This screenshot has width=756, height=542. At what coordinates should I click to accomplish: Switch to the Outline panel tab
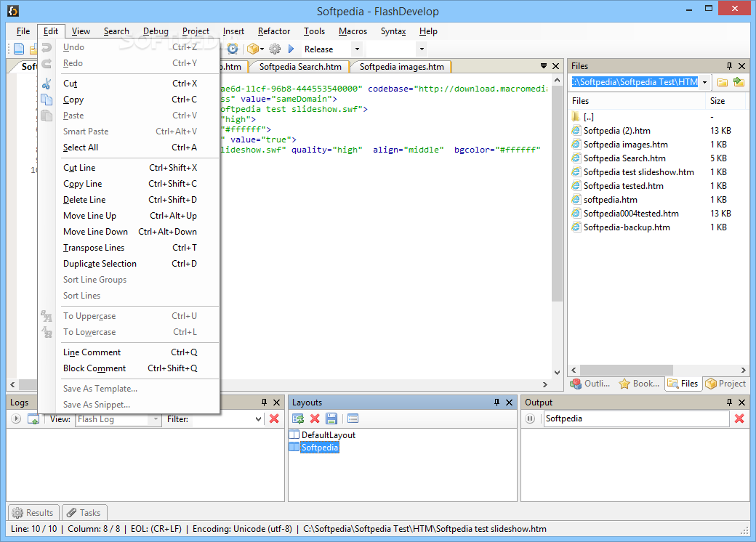click(x=590, y=384)
